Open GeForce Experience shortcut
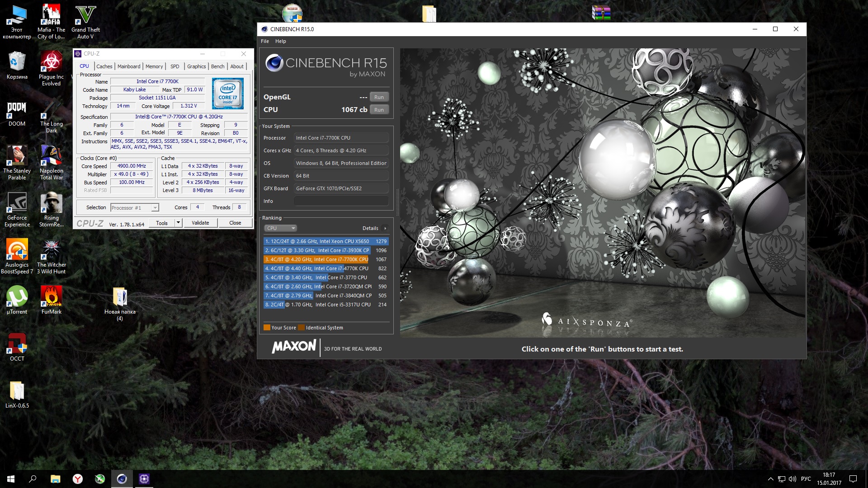 17,203
